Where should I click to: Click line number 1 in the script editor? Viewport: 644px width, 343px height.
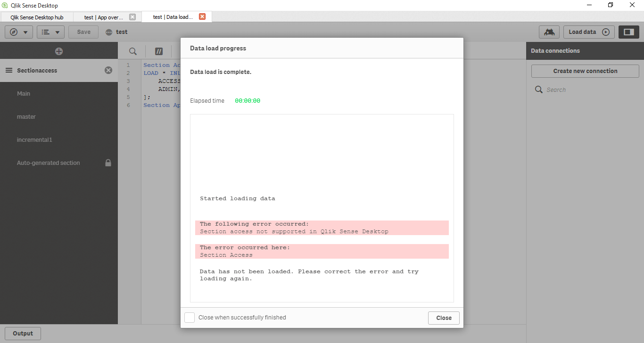pyautogui.click(x=128, y=65)
